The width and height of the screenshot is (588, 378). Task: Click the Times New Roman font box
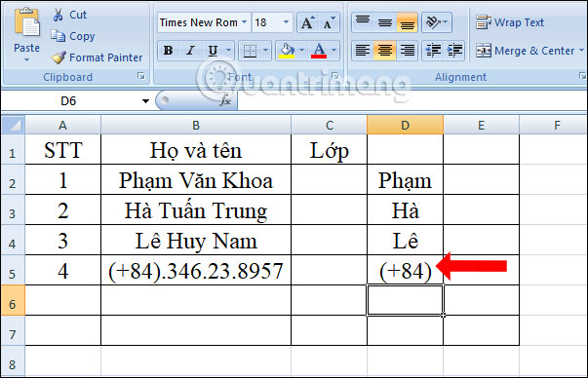point(199,22)
